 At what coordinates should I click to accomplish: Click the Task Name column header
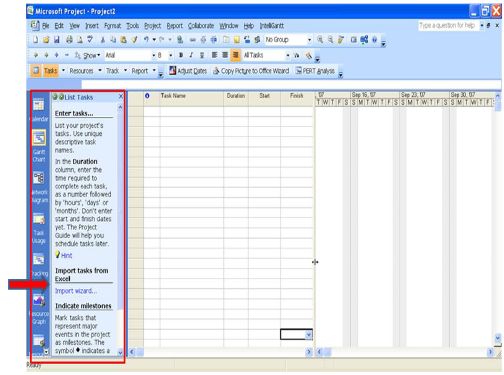click(191, 96)
